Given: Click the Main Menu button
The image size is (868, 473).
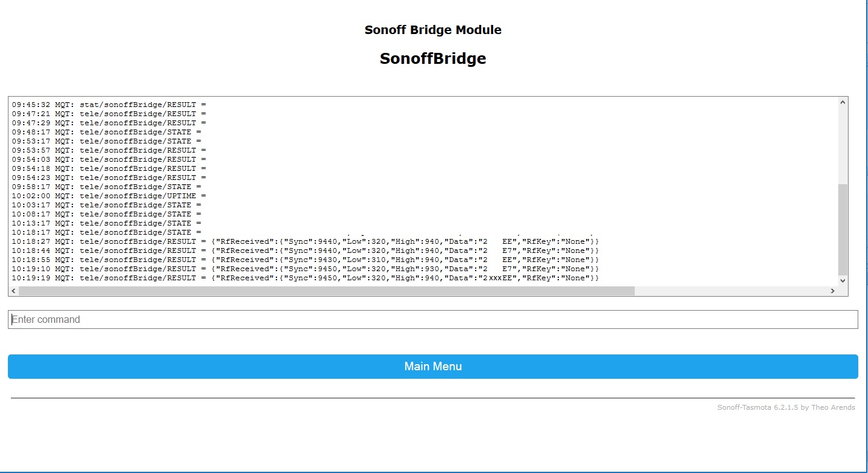Looking at the screenshot, I should (x=433, y=367).
